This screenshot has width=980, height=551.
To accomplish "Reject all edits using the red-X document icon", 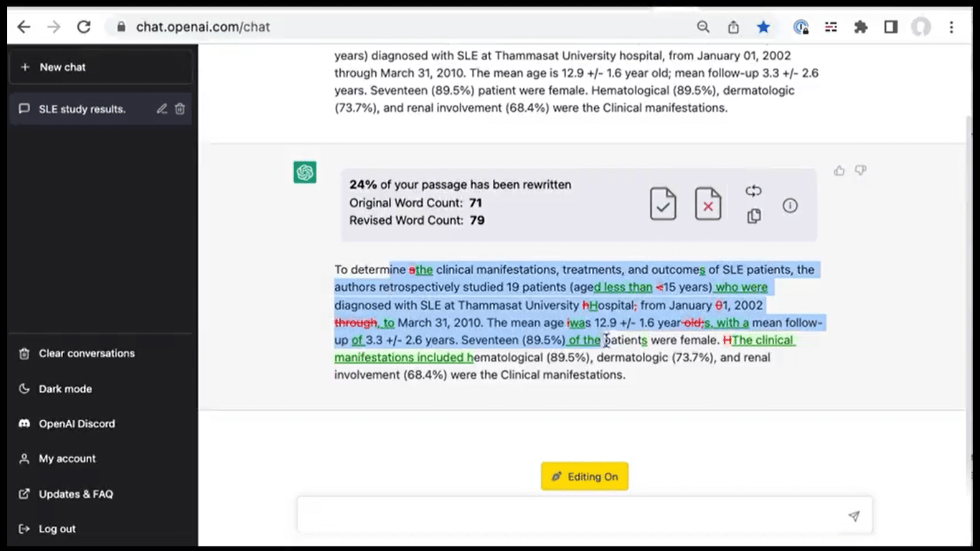I will [x=707, y=204].
